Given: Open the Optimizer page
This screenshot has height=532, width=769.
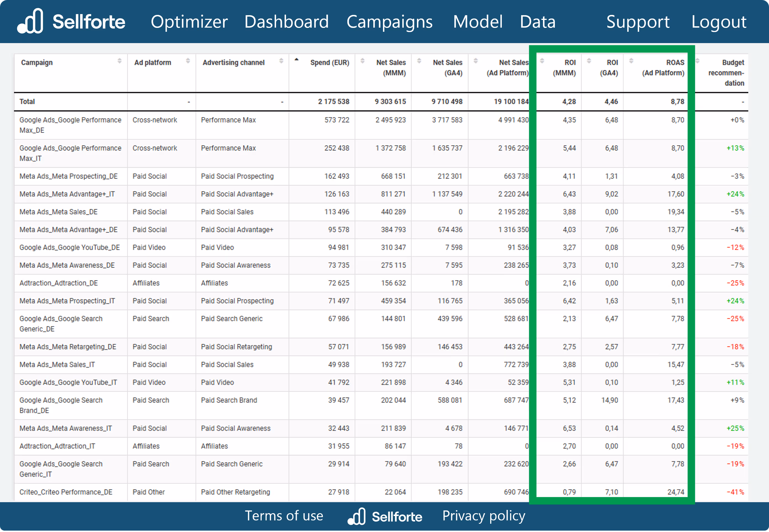Looking at the screenshot, I should click(x=189, y=22).
